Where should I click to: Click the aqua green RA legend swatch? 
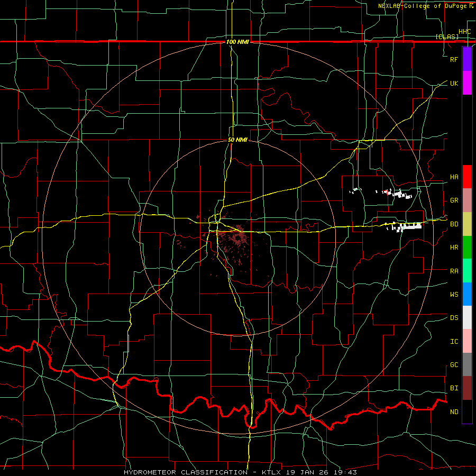tap(467, 271)
